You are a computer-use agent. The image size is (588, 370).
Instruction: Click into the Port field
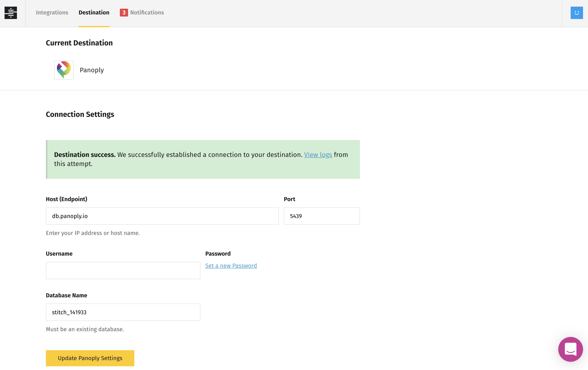click(x=322, y=216)
